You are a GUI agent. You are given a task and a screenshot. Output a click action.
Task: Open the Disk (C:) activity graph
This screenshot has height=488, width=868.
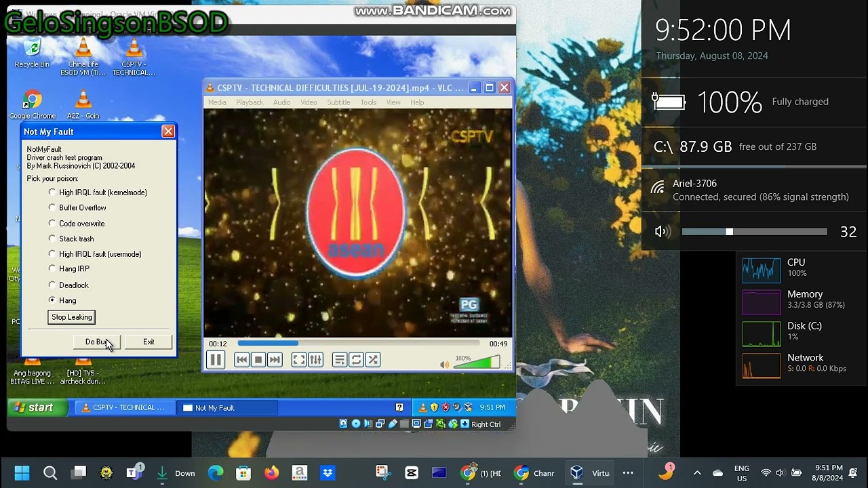(762, 334)
